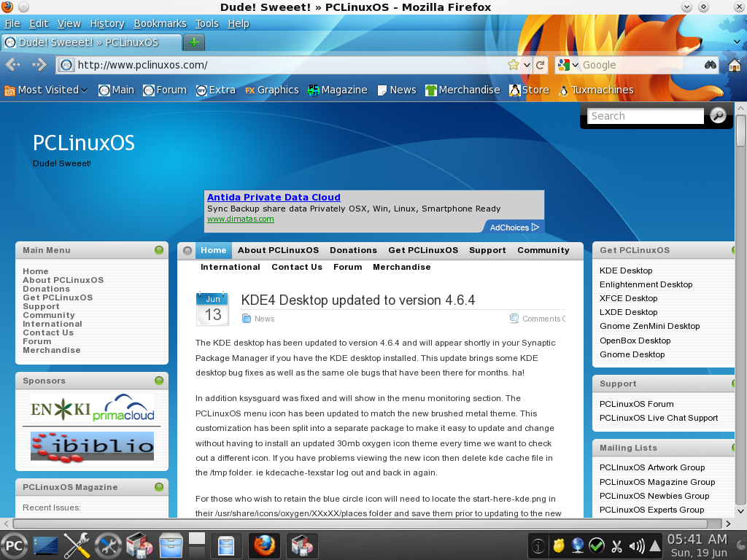This screenshot has width=747, height=560.
Task: Open the PC start menu in taskbar
Action: point(15,545)
